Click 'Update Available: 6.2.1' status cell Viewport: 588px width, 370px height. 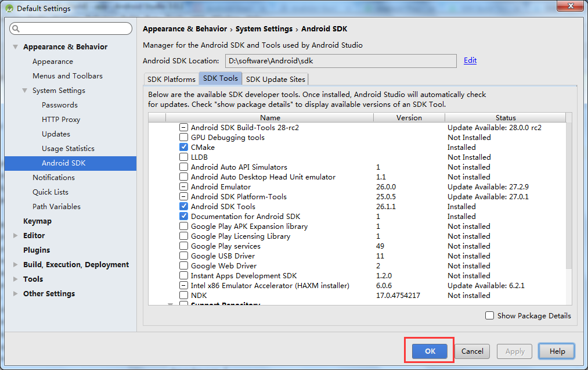(x=486, y=286)
